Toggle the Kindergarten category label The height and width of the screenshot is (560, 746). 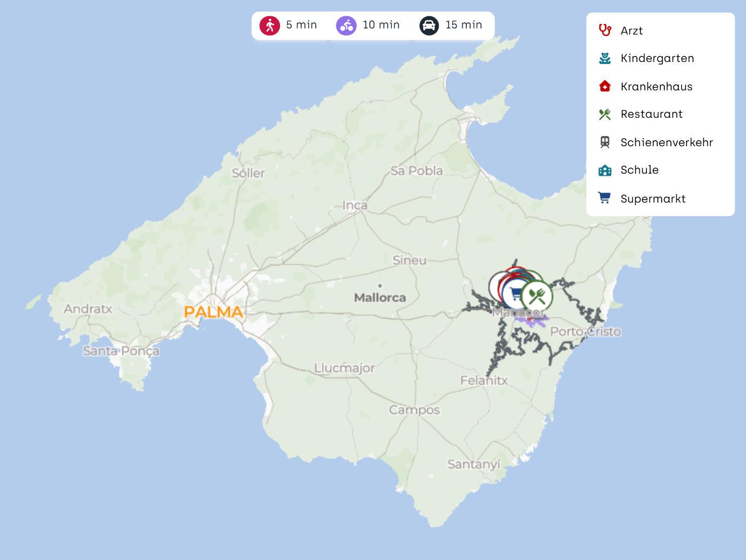(657, 58)
